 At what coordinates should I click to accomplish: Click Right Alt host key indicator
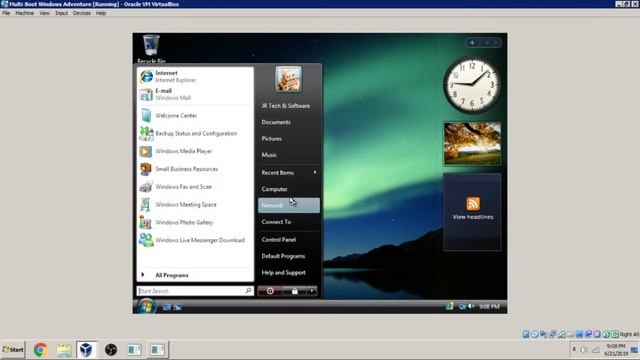click(x=629, y=334)
